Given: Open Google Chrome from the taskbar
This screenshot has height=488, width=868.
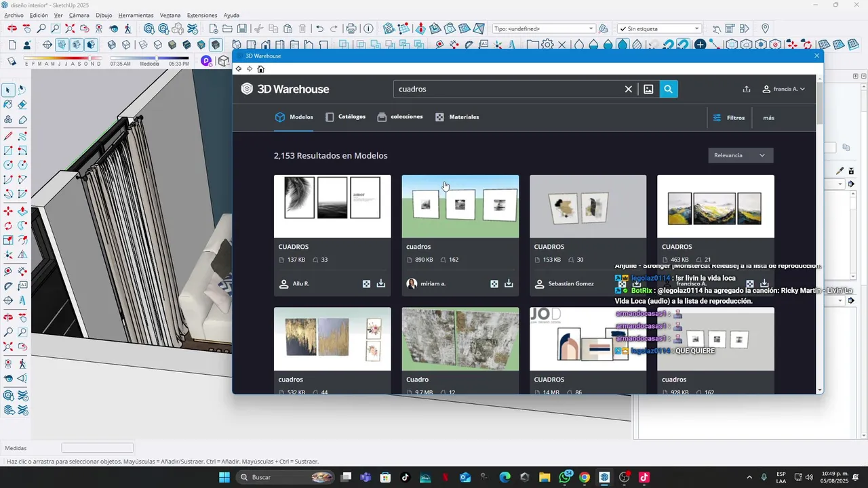Looking at the screenshot, I should pyautogui.click(x=585, y=477).
